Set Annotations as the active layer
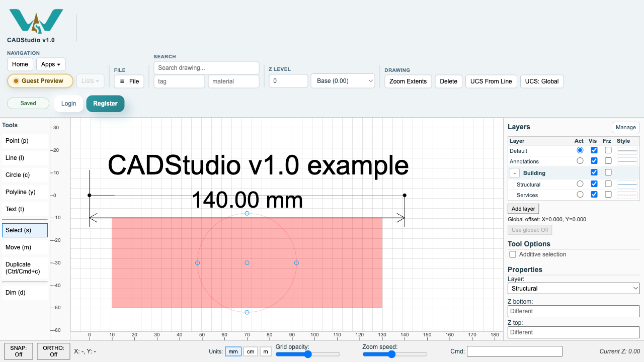This screenshot has height=362, width=644. [580, 161]
